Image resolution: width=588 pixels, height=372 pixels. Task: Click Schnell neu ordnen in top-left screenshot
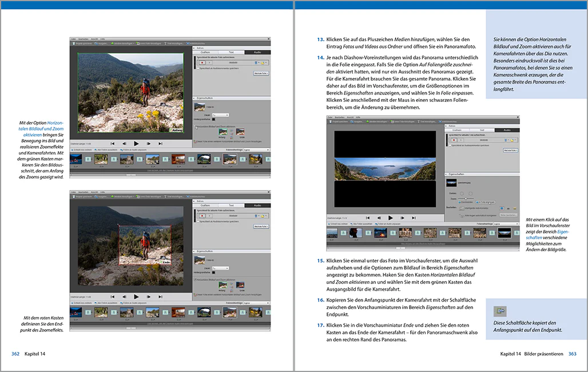click(x=81, y=150)
